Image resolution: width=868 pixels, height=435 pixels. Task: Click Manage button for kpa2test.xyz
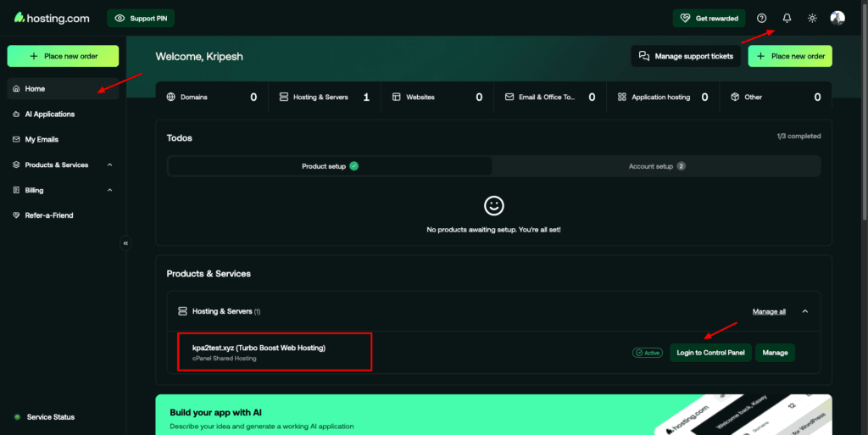(x=775, y=353)
